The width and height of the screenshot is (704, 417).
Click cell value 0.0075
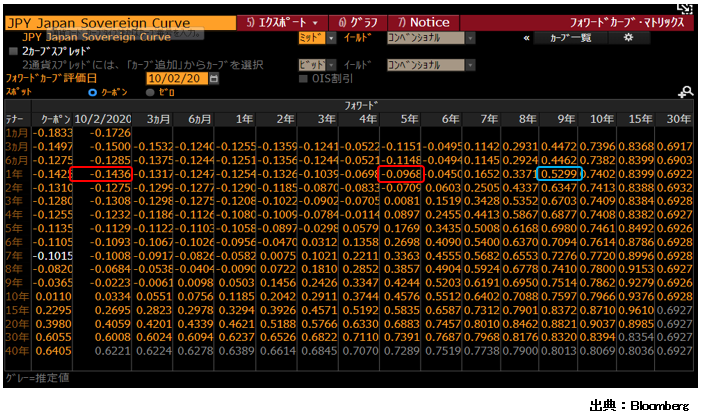point(278,255)
